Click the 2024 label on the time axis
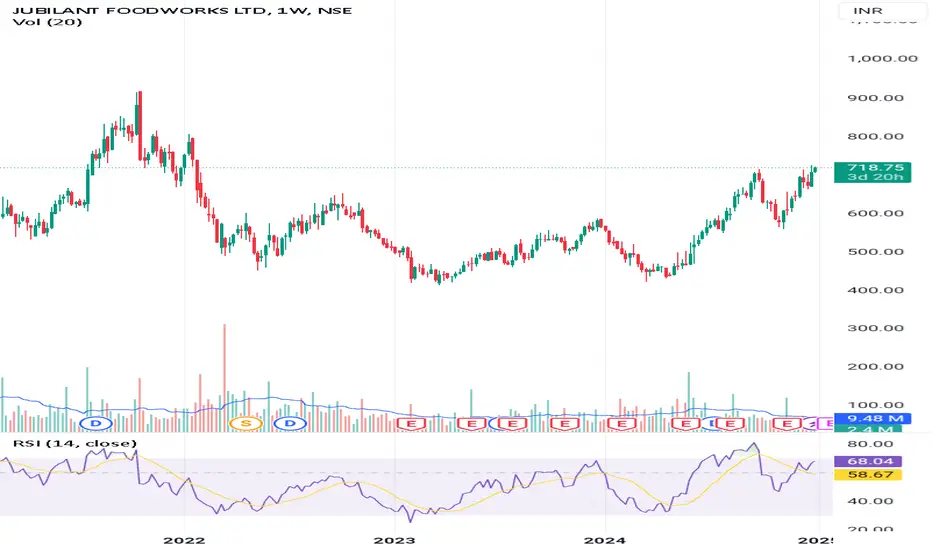 tap(605, 540)
